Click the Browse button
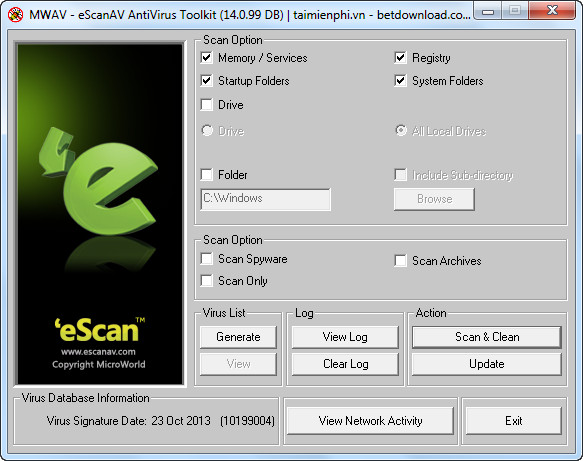 [434, 199]
